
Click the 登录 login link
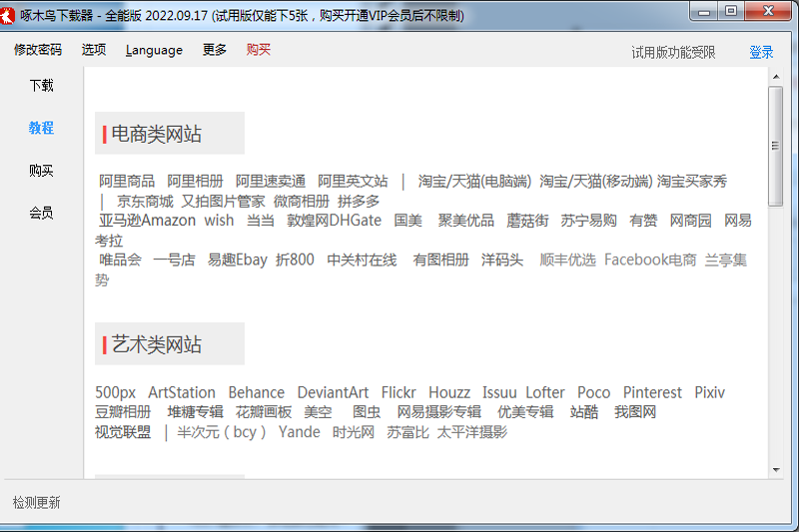[x=761, y=53]
